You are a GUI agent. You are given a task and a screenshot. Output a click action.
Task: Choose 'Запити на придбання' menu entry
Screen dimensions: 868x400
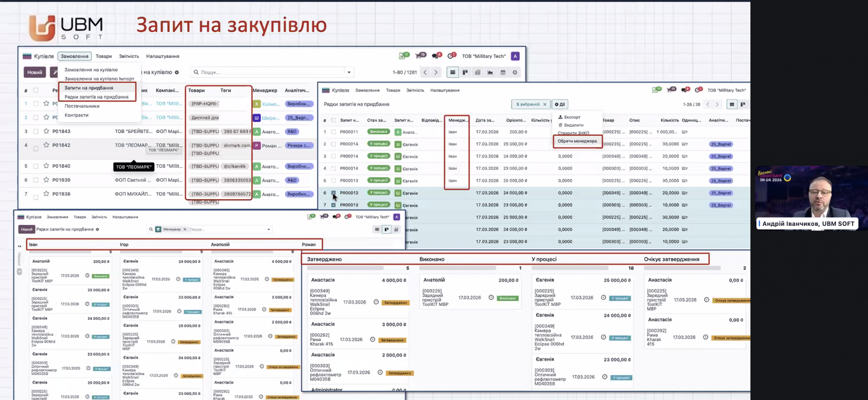pyautogui.click(x=89, y=88)
